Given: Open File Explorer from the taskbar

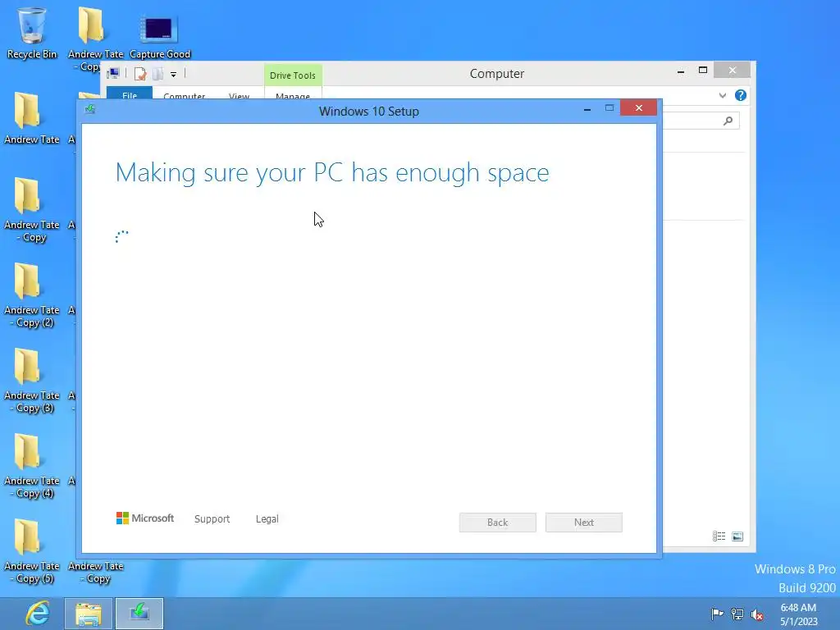Looking at the screenshot, I should tap(89, 614).
